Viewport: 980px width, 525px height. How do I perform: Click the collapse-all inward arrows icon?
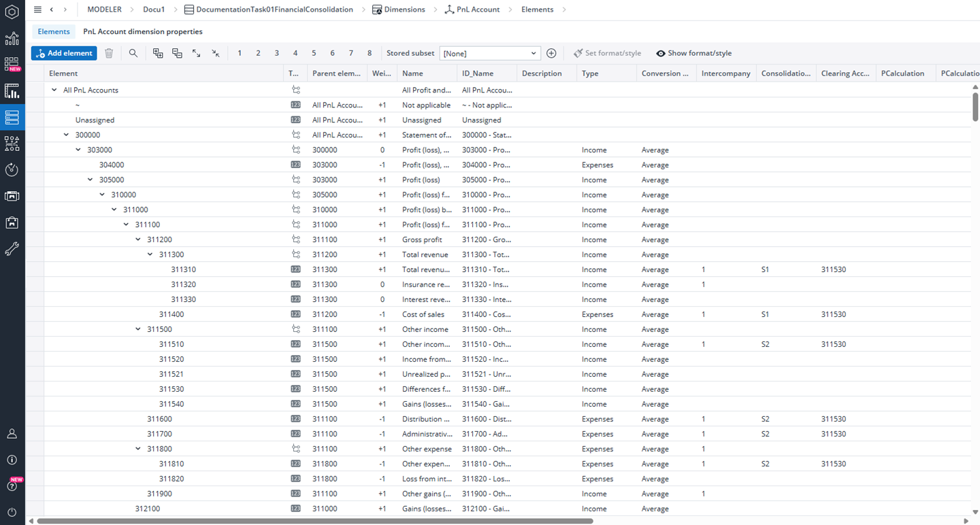tap(215, 53)
